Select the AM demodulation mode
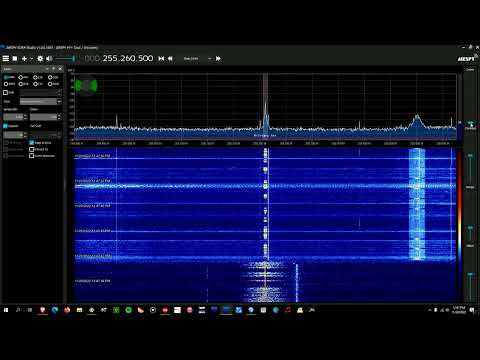Screen dimensions: 480x360 (23, 77)
